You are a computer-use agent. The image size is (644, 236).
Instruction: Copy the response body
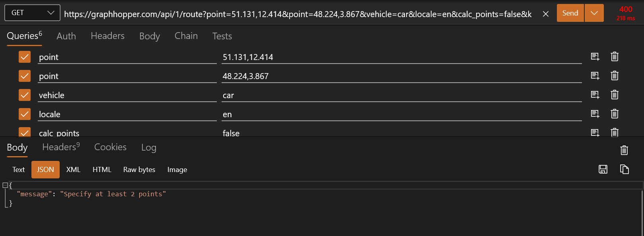pyautogui.click(x=625, y=169)
